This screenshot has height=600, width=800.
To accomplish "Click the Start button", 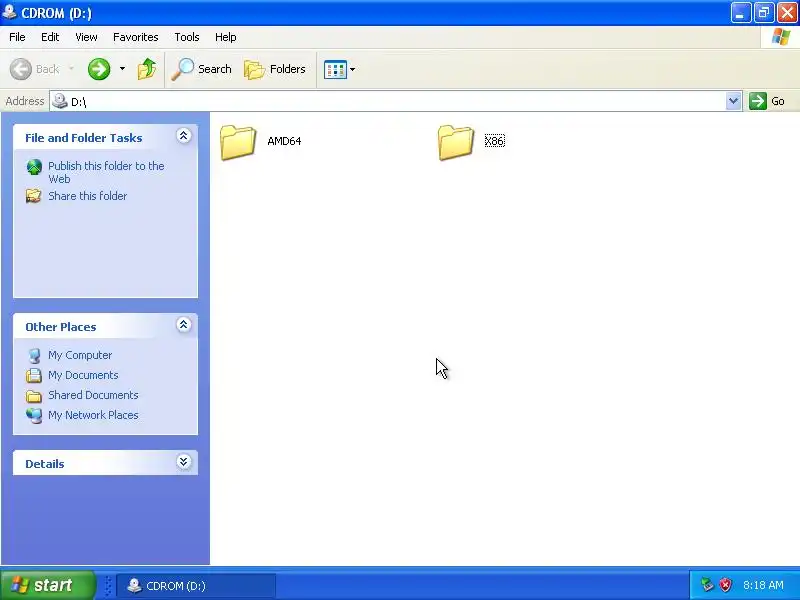I will (x=47, y=585).
